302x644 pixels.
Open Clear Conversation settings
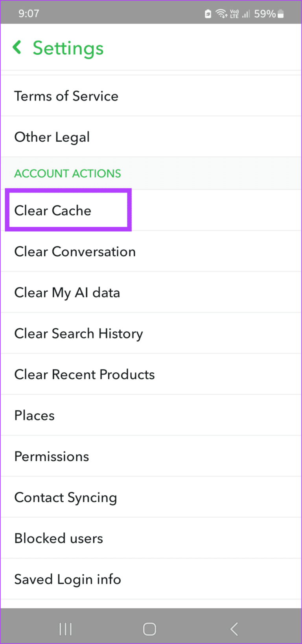[75, 252]
